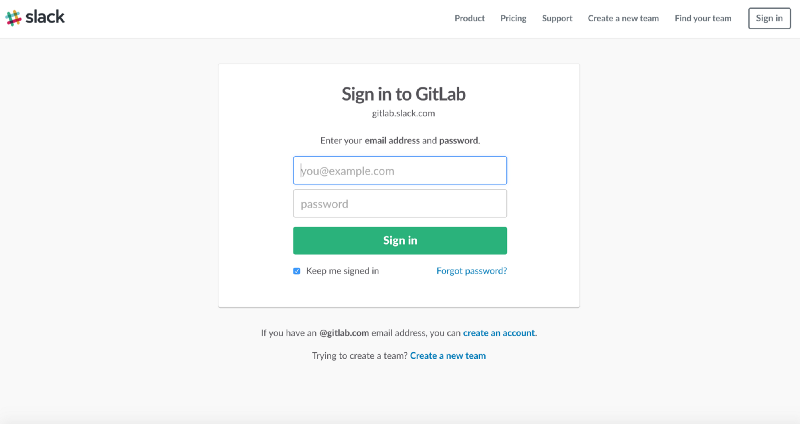Click into the password input field

click(x=400, y=204)
